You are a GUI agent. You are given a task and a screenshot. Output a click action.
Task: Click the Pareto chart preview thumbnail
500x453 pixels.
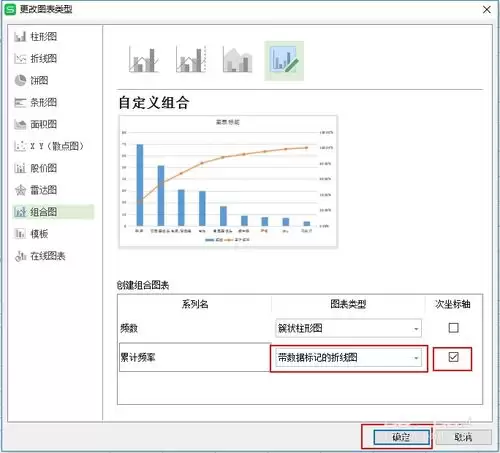click(x=228, y=182)
